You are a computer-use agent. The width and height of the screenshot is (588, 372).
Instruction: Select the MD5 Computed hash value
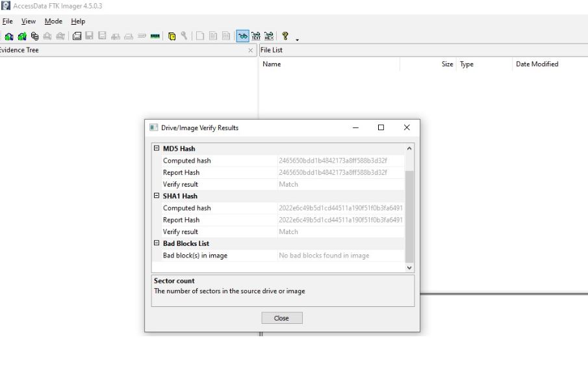[x=333, y=161]
